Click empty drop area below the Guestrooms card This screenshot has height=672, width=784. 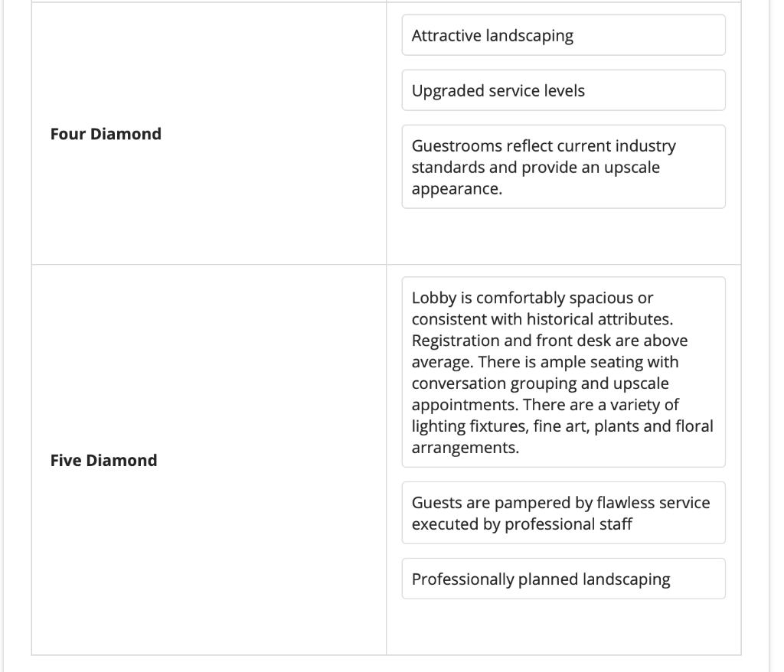[x=563, y=236]
